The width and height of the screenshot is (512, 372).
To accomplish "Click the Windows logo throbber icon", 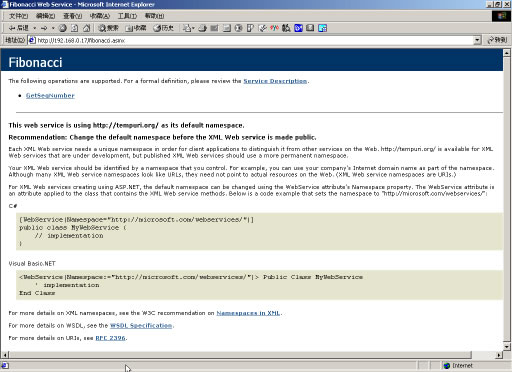I will coord(501,16).
